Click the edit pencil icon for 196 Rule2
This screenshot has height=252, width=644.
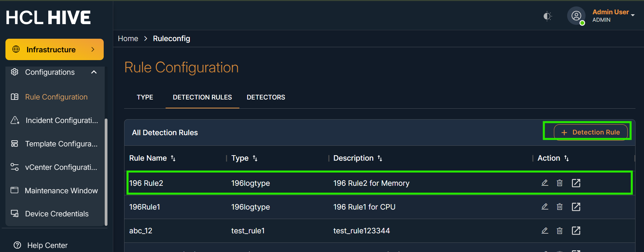(x=545, y=183)
